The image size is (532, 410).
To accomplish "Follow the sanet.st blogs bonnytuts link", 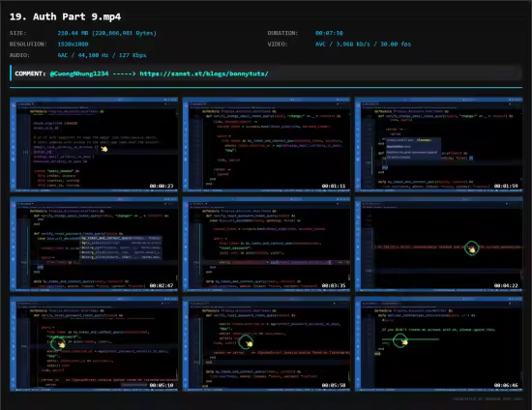I will [x=204, y=73].
